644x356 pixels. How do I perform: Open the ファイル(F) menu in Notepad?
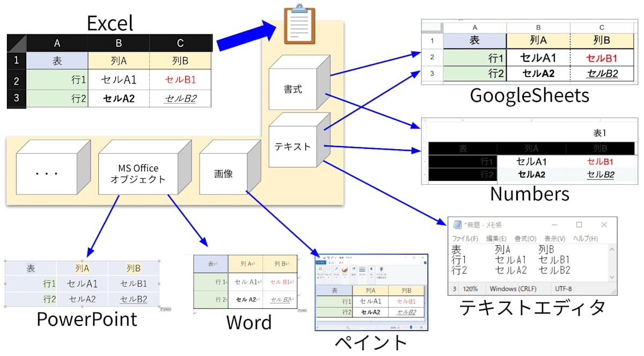pyautogui.click(x=465, y=238)
